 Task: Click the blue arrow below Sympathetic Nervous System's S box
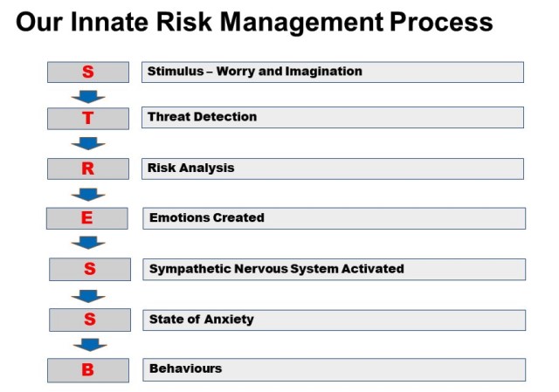(x=88, y=296)
